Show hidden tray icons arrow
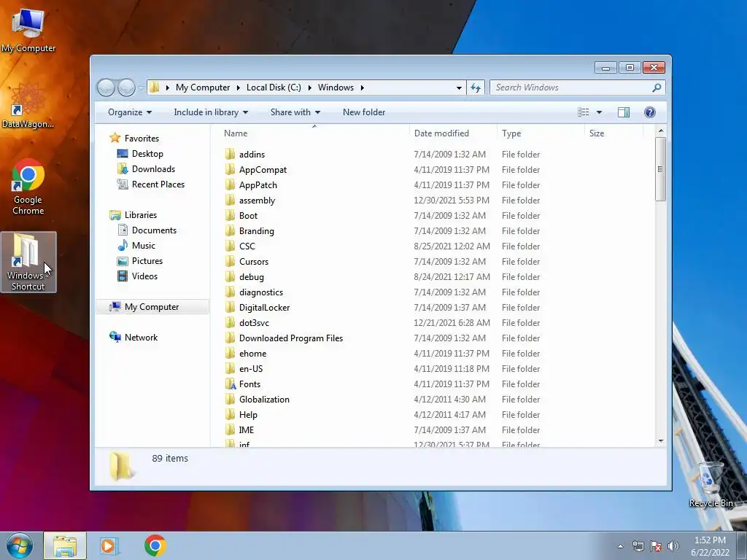The image size is (747, 560). [620, 547]
